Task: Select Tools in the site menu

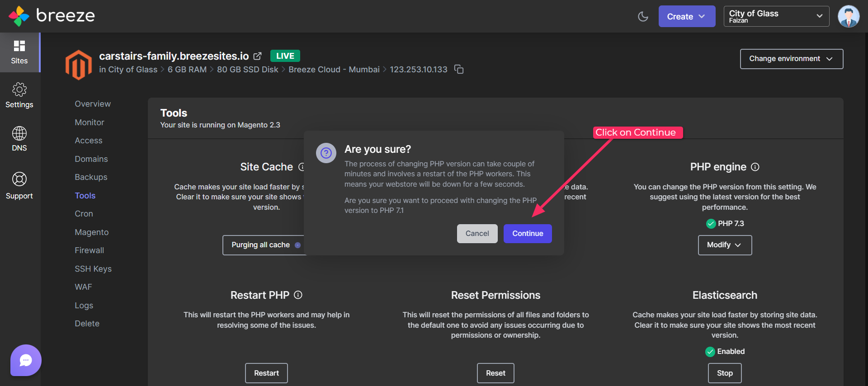Action: 85,196
